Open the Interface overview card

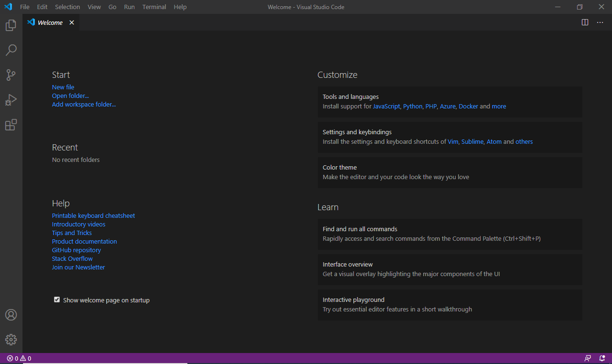pos(450,269)
